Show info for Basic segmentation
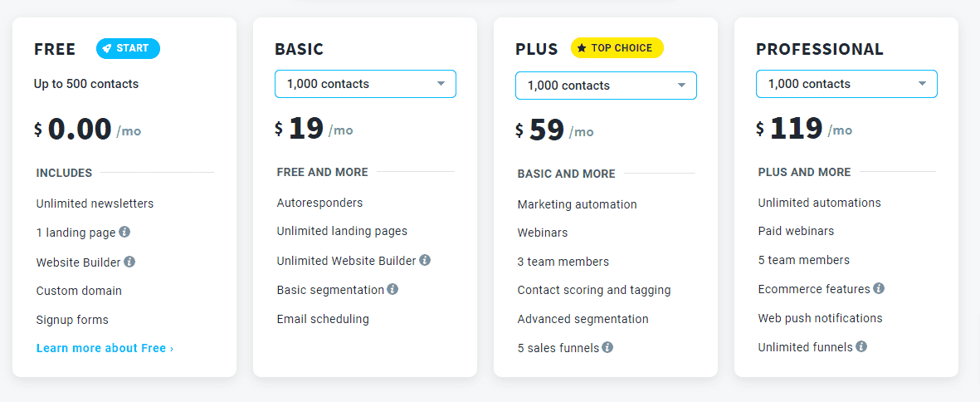This screenshot has height=402, width=980. click(x=392, y=289)
